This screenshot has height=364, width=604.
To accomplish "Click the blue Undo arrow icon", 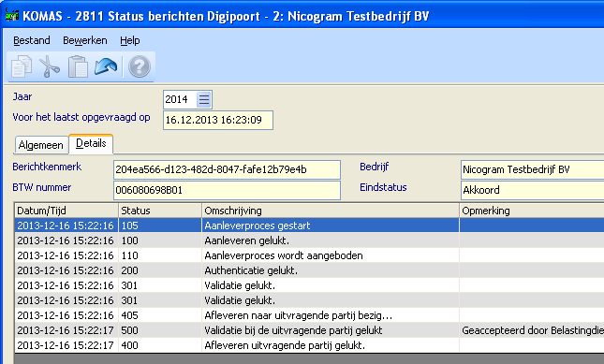I will click(x=106, y=66).
